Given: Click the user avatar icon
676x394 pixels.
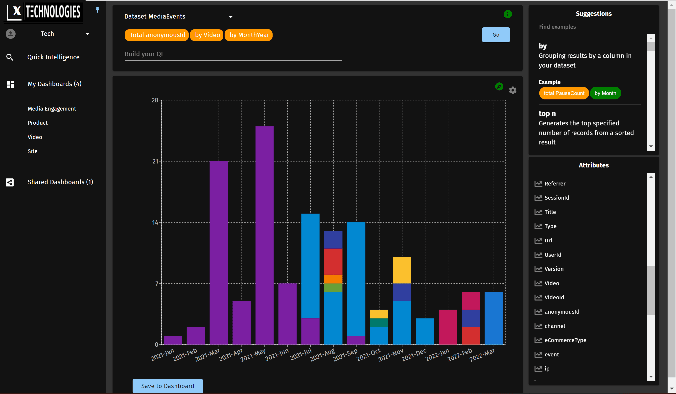Looking at the screenshot, I should 11,34.
